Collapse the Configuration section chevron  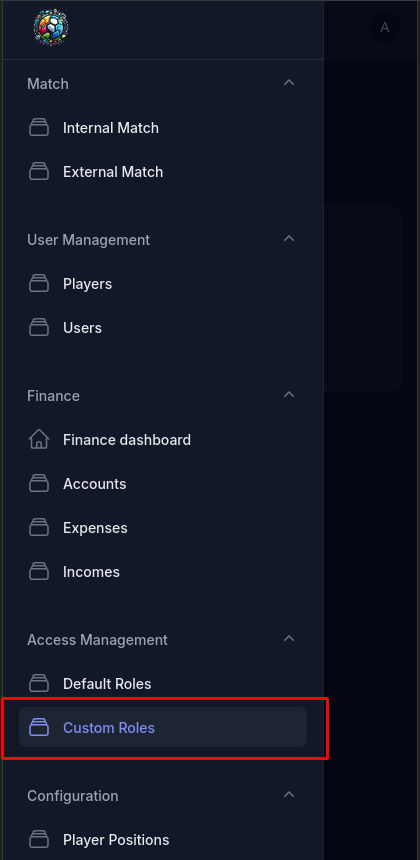pyautogui.click(x=289, y=795)
